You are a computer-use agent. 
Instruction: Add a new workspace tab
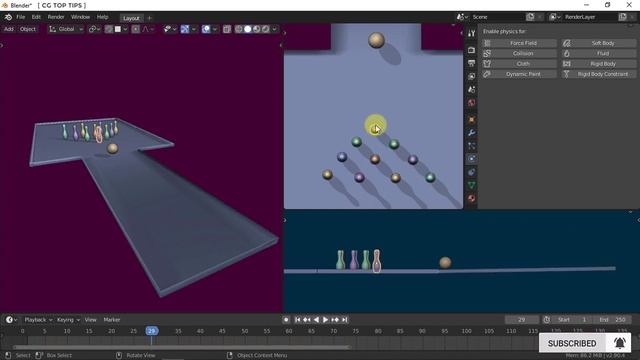click(x=149, y=18)
